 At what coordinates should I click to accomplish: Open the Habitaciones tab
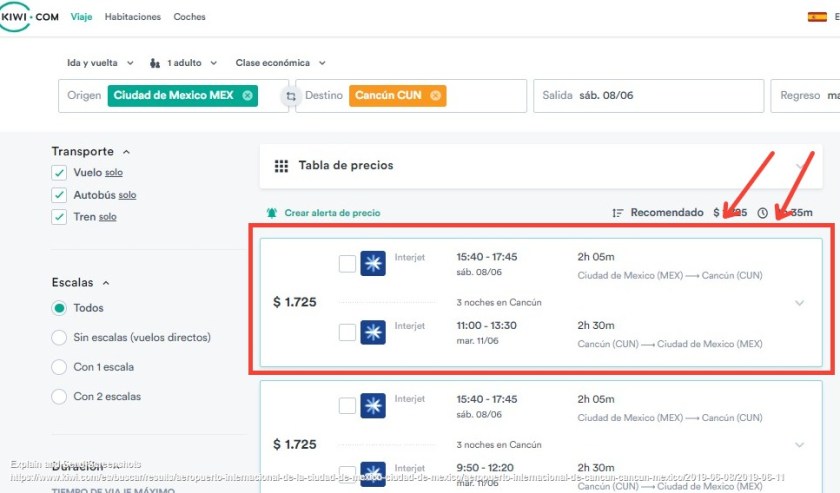[133, 17]
